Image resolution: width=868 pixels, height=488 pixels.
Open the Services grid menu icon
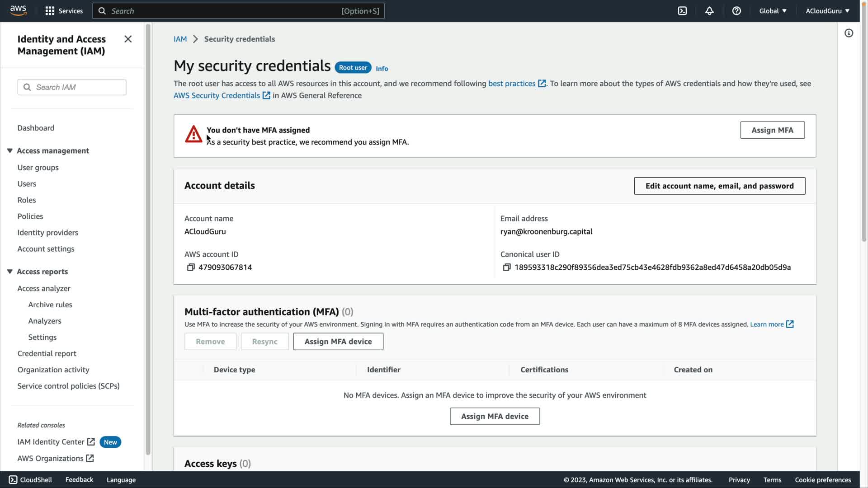point(50,11)
